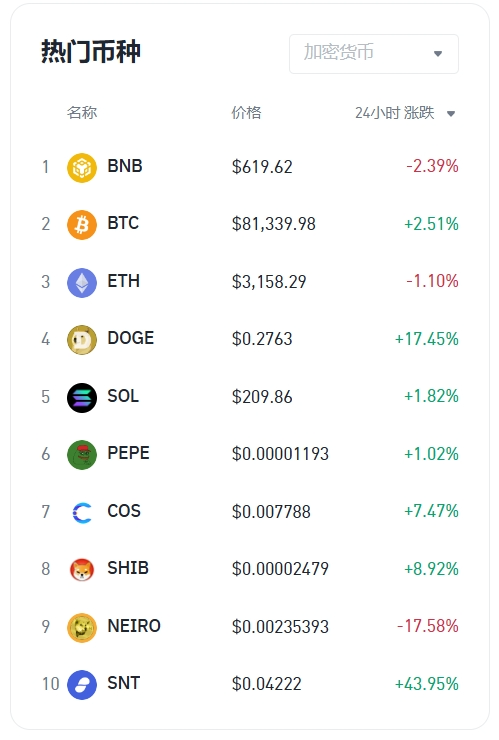This screenshot has width=499, height=740.
Task: Click the Dogecoin icon
Action: pyautogui.click(x=82, y=340)
